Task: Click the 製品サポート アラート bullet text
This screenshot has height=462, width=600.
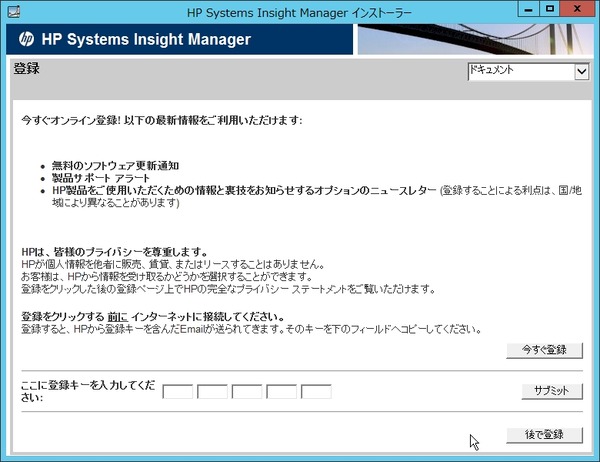Action: [101, 178]
